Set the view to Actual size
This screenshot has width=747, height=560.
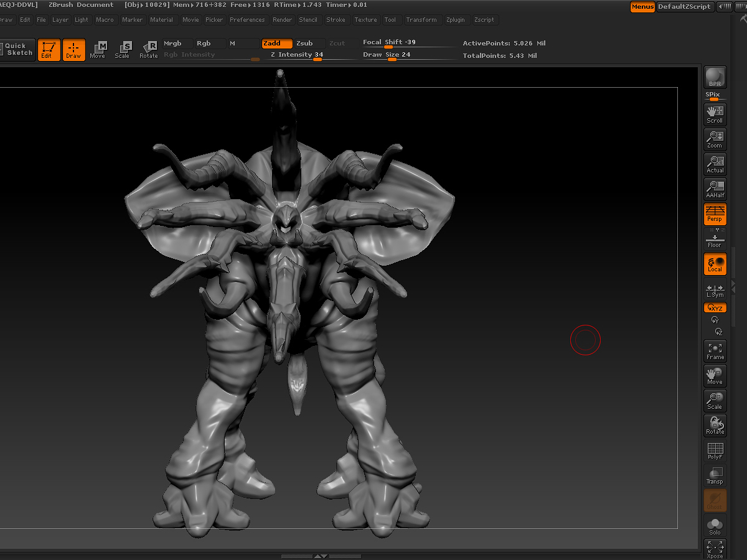(x=715, y=164)
